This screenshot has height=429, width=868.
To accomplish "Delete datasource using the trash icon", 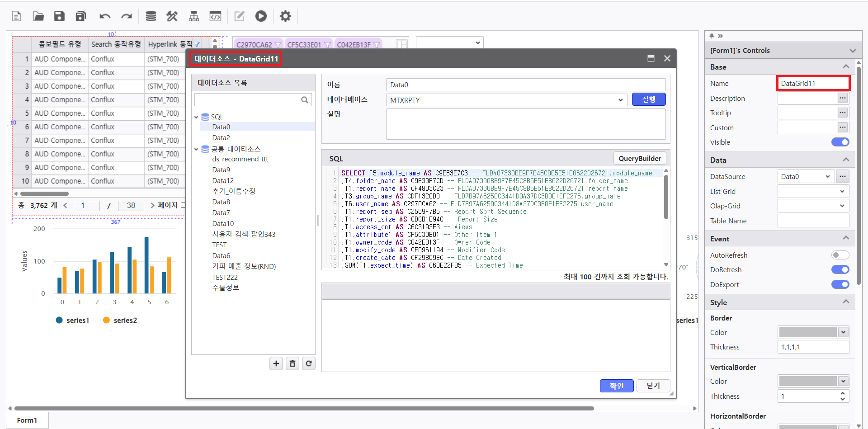I will [292, 363].
